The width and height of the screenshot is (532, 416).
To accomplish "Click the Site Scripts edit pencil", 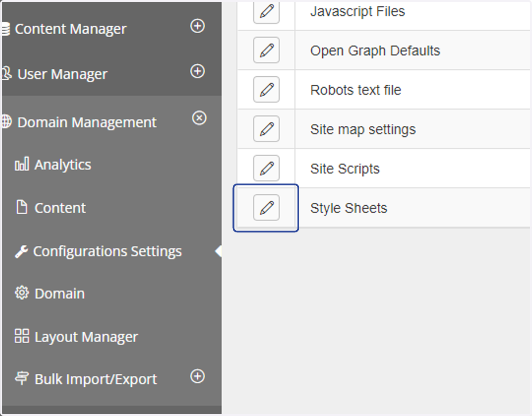I will pos(266,168).
